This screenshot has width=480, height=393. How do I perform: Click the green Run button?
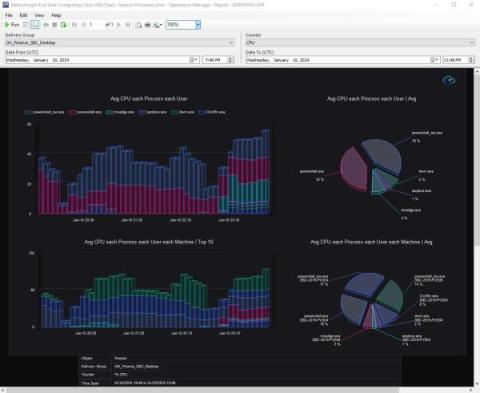point(12,25)
